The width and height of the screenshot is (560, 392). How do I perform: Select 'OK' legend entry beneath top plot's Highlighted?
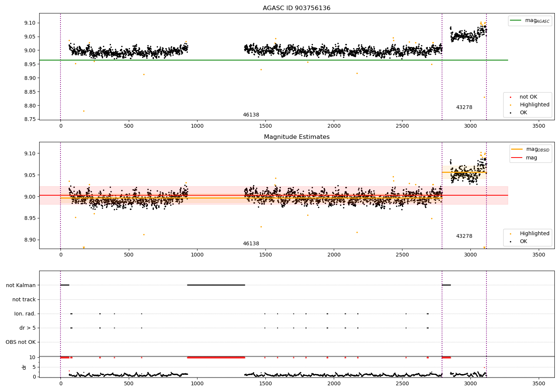(523, 112)
